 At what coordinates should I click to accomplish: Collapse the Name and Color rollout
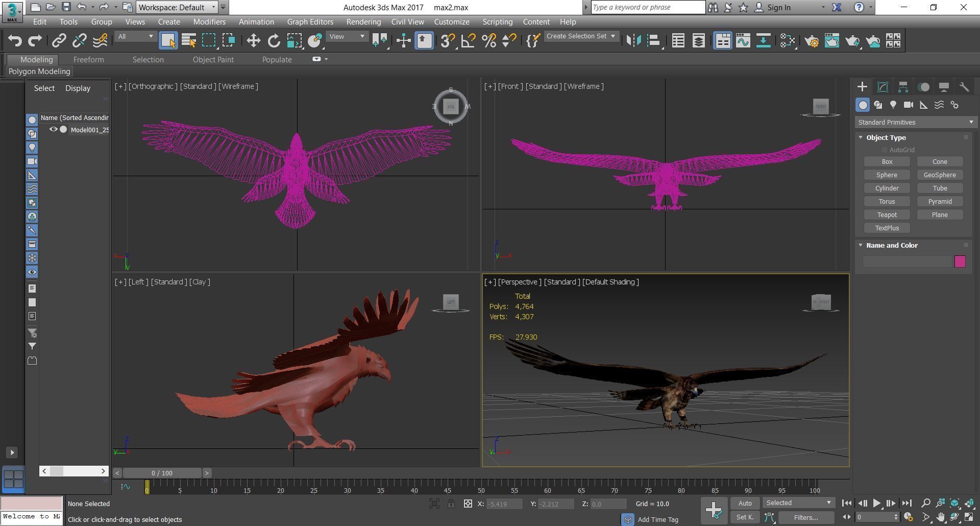[x=861, y=245]
